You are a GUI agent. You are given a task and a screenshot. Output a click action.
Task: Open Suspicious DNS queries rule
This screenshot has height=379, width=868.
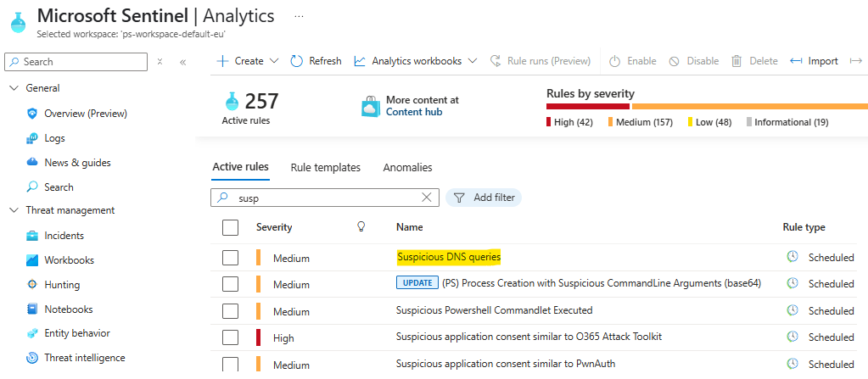tap(449, 257)
